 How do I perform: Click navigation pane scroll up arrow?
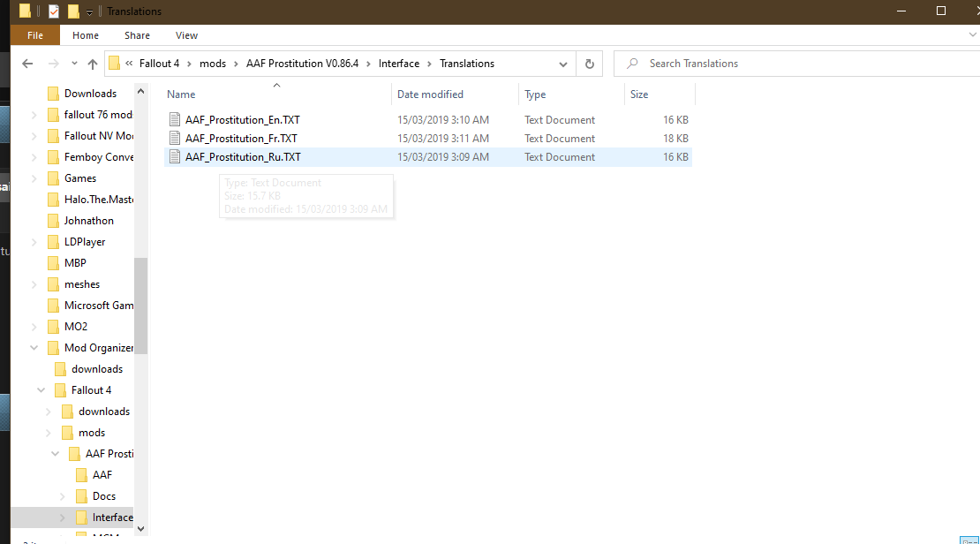coord(140,92)
